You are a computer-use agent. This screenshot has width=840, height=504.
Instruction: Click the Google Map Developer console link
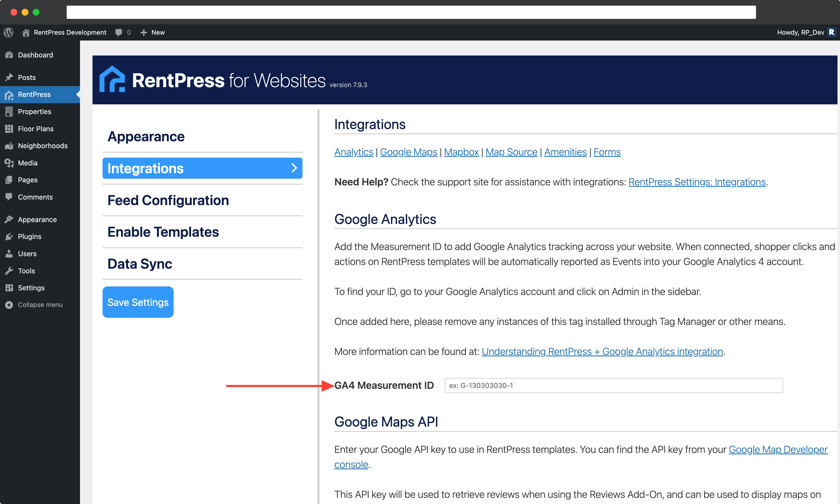click(x=777, y=450)
